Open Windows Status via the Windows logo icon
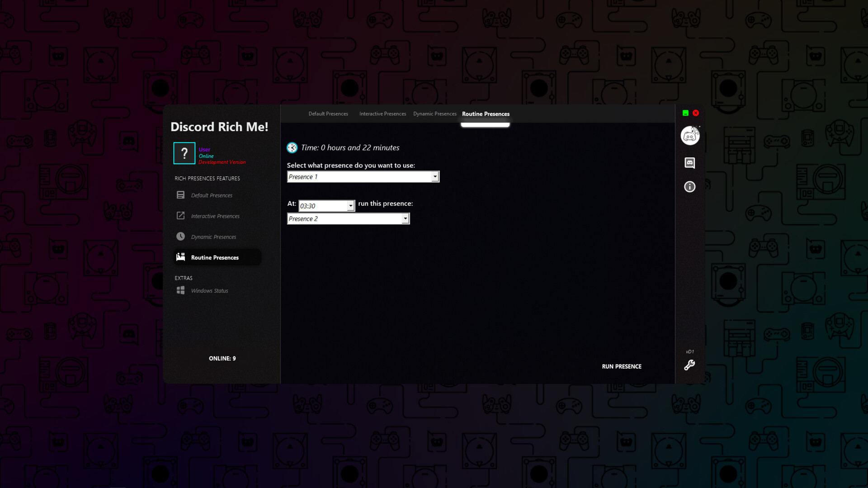Screen dimensions: 868x488 point(180,290)
